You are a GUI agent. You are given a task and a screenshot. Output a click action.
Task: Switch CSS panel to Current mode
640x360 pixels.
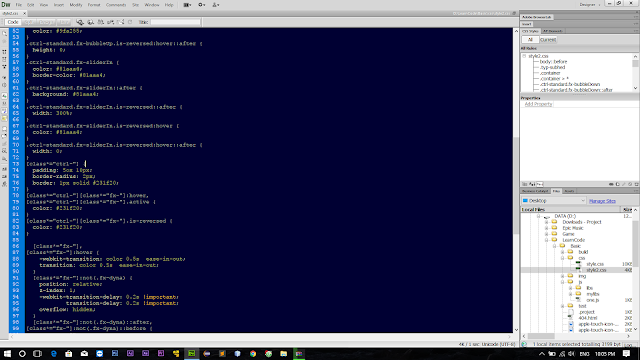(x=548, y=40)
